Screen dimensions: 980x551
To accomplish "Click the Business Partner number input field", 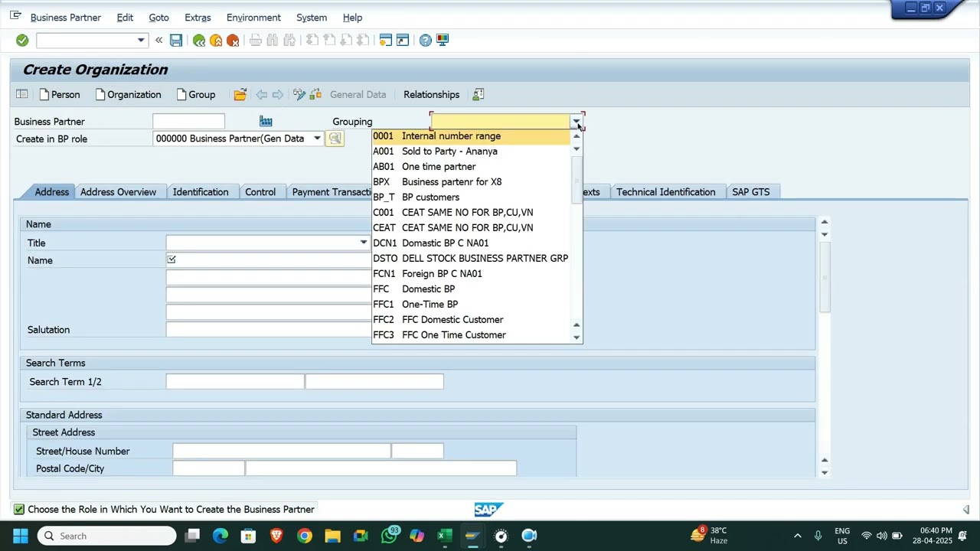I will point(188,122).
